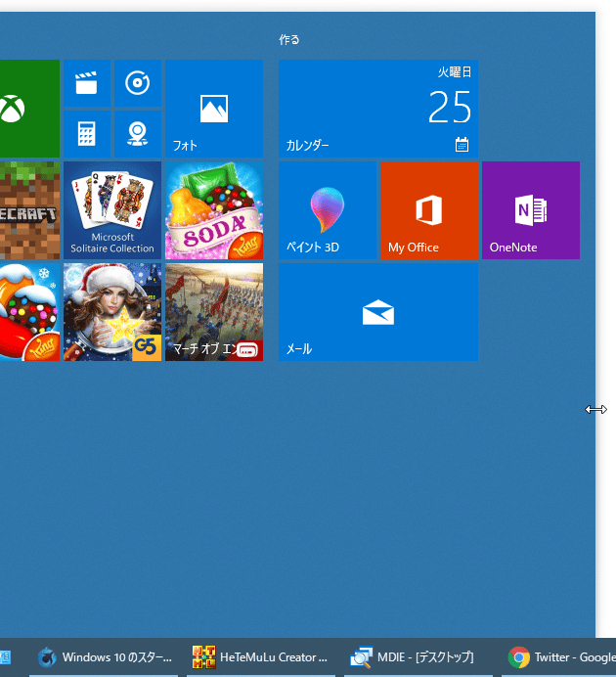Switch to HeTeMuLu Creator taskbar window
Viewport: 616px width, 677px height.
[x=260, y=657]
